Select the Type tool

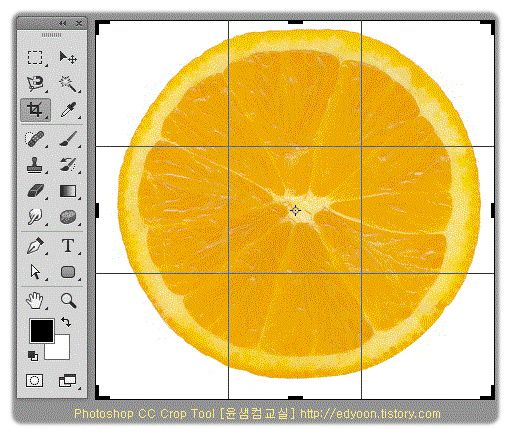tap(68, 246)
